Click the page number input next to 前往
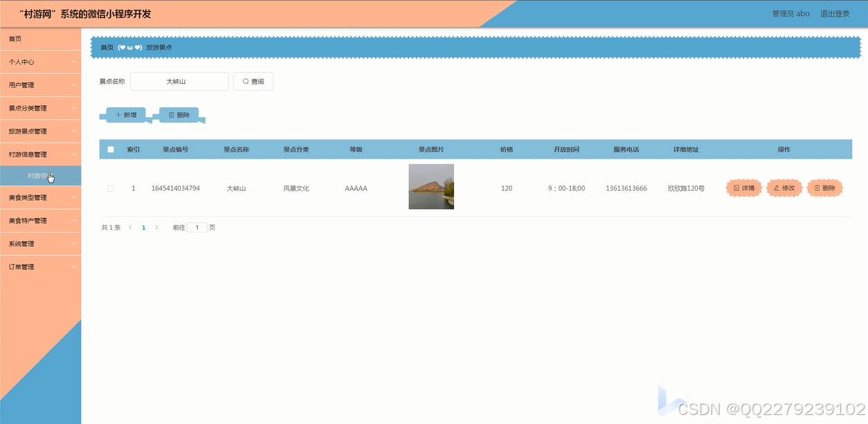This screenshot has width=868, height=424. point(197,227)
